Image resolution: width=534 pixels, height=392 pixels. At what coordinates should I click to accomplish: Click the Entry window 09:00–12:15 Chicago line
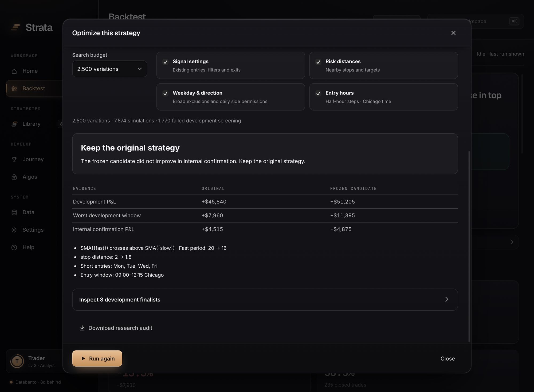pos(122,275)
